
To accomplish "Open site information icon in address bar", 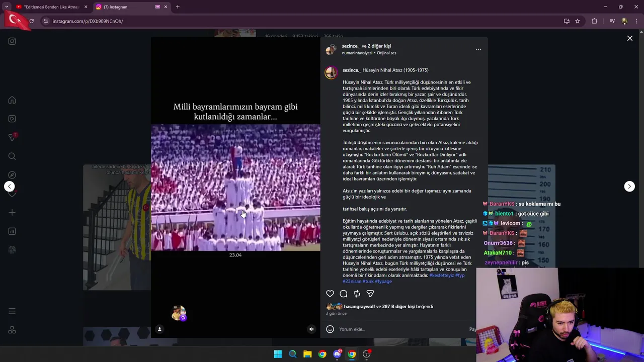I will click(x=46, y=21).
